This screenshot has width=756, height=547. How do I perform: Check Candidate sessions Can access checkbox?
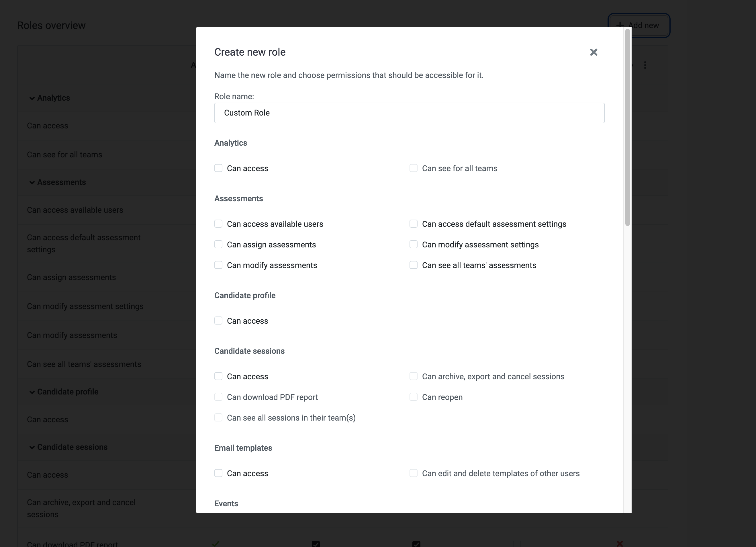click(218, 376)
